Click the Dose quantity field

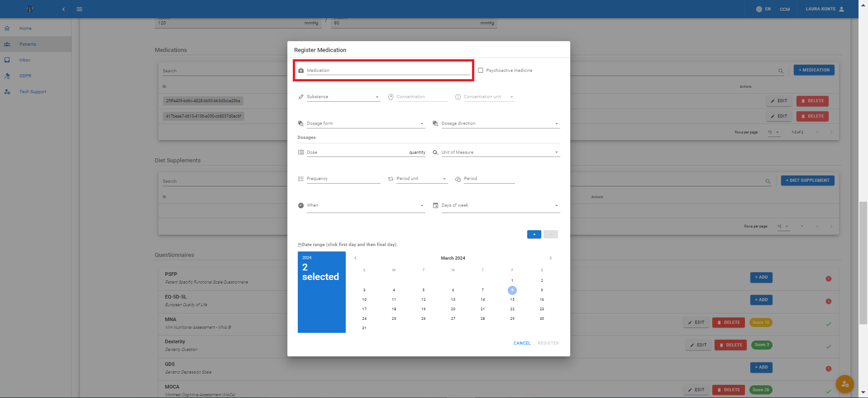366,152
